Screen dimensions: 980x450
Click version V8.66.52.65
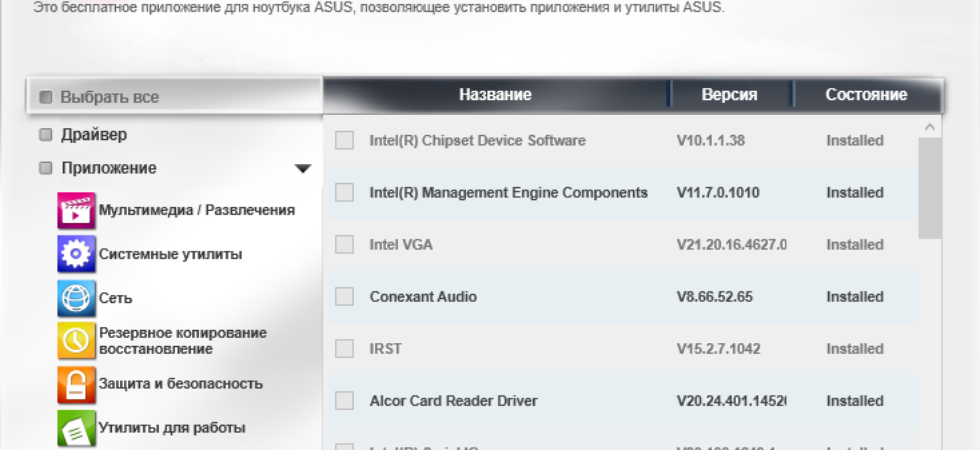click(x=714, y=296)
